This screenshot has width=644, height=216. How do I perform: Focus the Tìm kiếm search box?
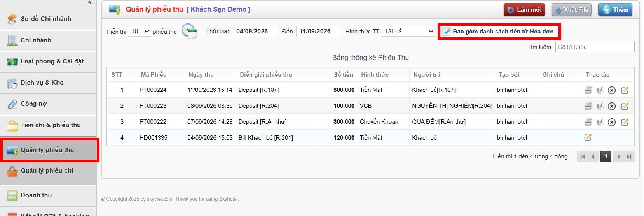pyautogui.click(x=595, y=47)
